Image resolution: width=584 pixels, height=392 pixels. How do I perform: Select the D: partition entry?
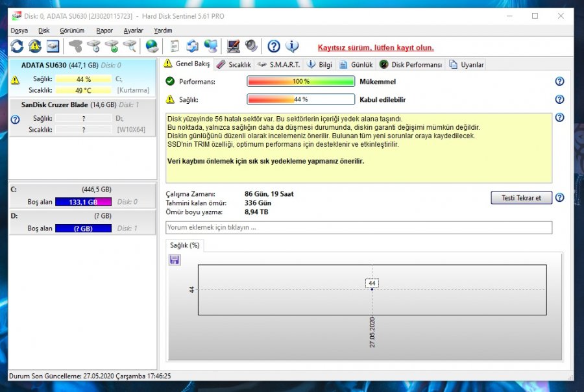(x=82, y=222)
